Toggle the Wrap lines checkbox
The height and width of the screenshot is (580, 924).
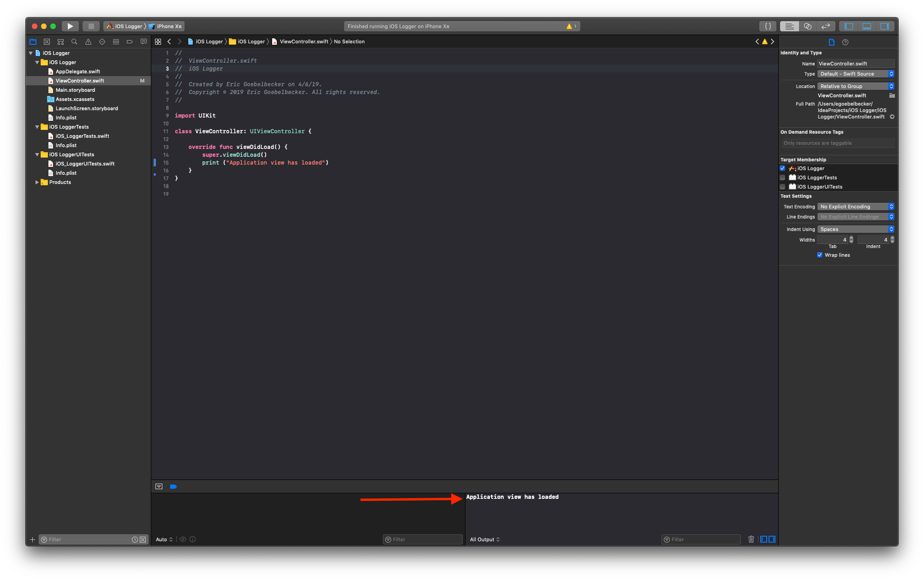click(820, 255)
